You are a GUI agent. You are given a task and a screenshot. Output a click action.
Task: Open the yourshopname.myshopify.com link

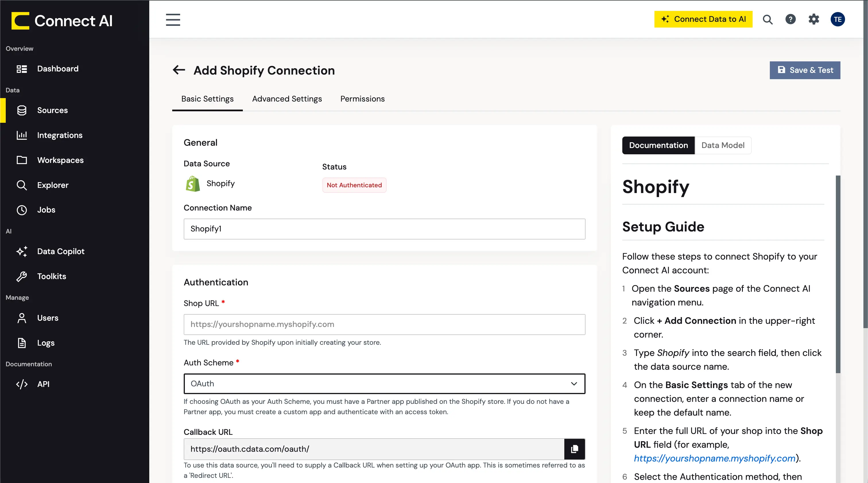(715, 458)
